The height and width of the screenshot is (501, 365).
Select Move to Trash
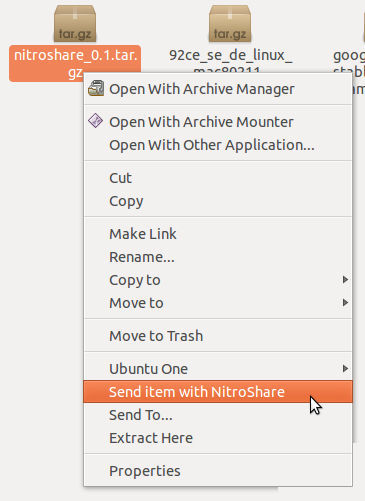coord(218,336)
